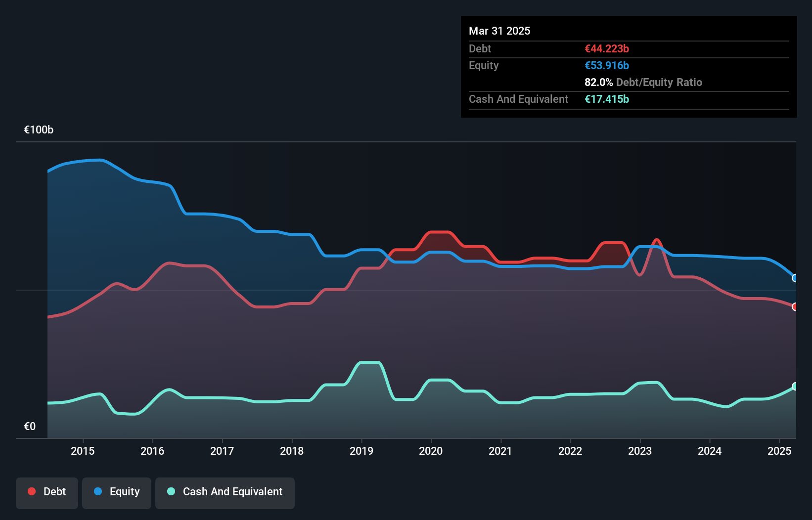Click the teal Cash endpoint marker
This screenshot has height=520, width=812.
795,387
